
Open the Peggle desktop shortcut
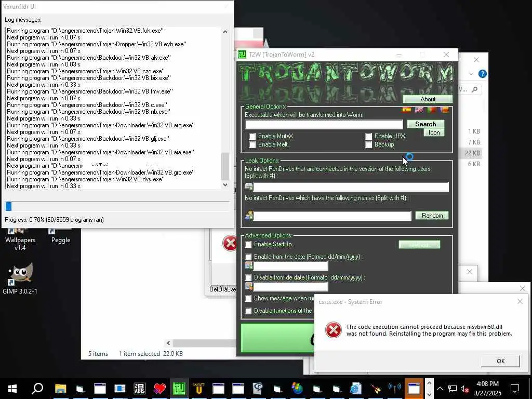[x=61, y=236]
